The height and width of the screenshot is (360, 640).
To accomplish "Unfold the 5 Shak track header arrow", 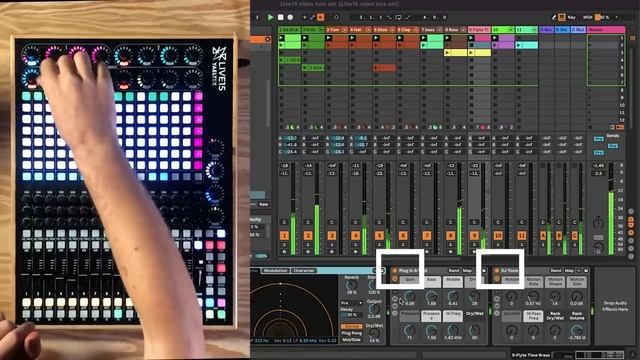I will pos(392,30).
